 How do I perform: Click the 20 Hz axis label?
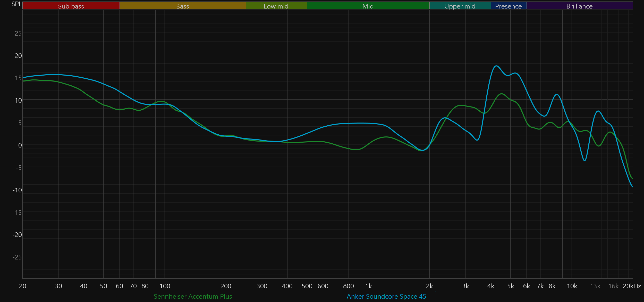pyautogui.click(x=23, y=286)
